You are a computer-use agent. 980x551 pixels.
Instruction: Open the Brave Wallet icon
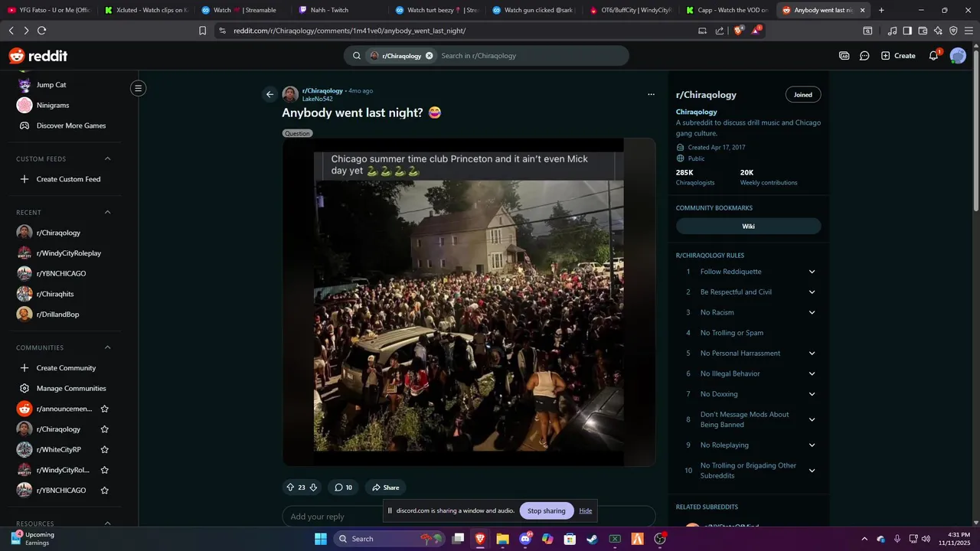click(923, 31)
